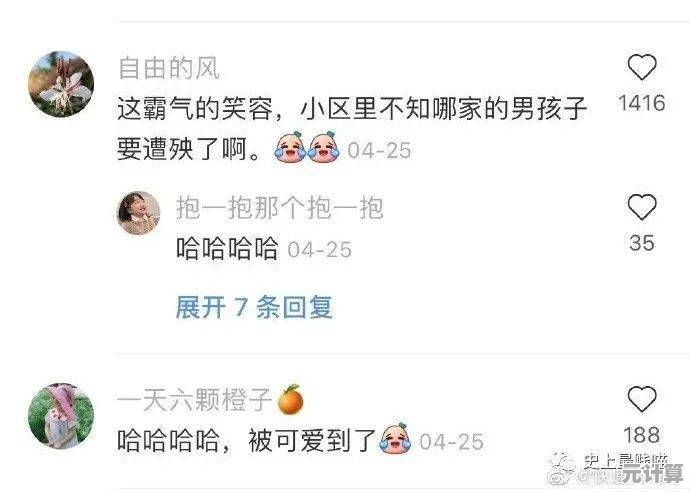
Task: Open 一天六颗橙子's profile avatar
Action: click(61, 416)
